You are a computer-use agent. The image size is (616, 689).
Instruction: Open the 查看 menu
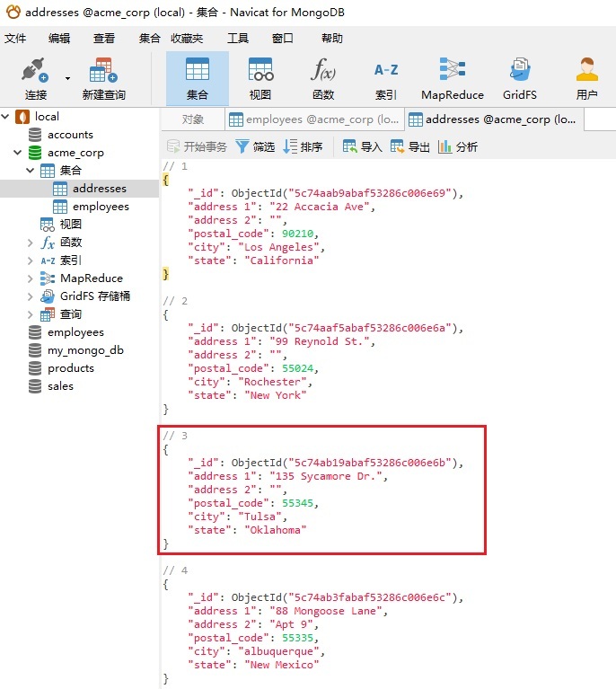tap(104, 39)
